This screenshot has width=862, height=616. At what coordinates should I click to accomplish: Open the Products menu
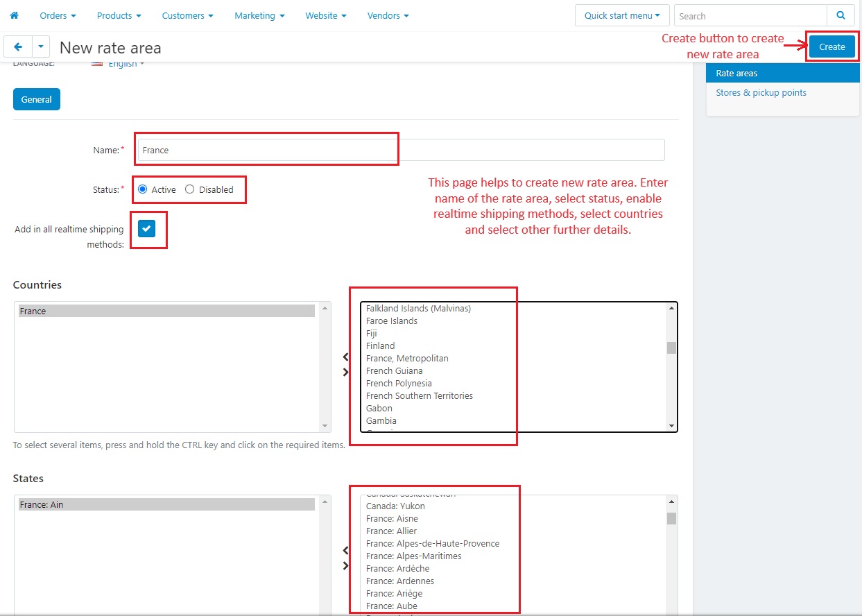[119, 15]
